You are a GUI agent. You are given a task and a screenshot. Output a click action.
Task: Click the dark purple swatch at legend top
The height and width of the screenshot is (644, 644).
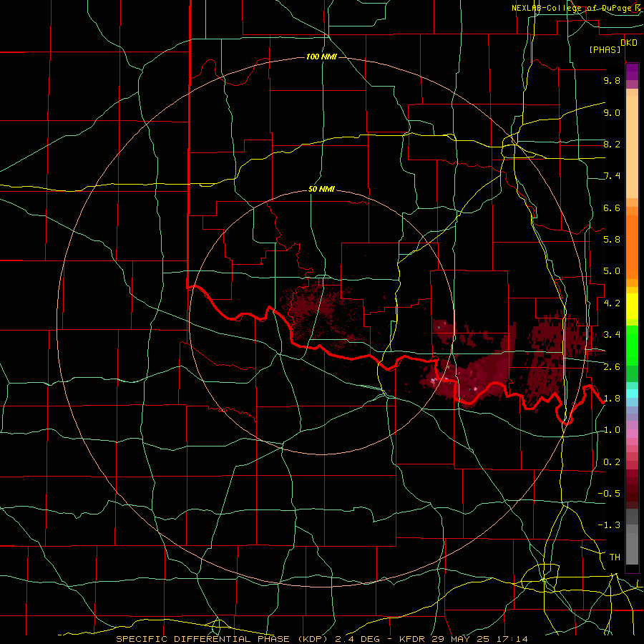(632, 72)
